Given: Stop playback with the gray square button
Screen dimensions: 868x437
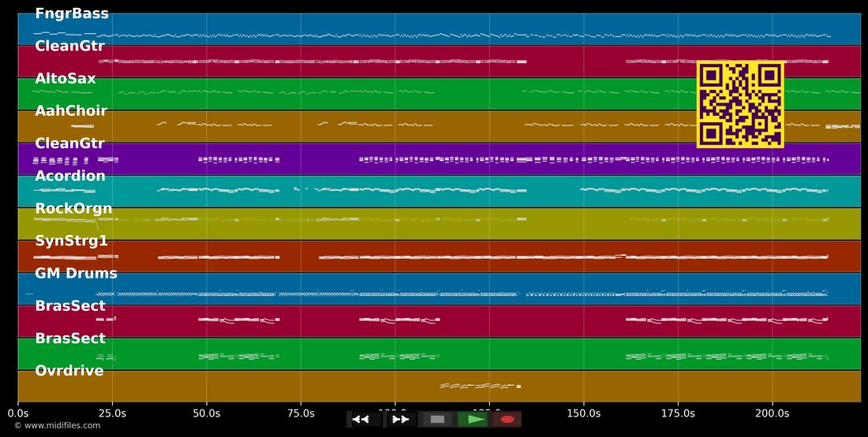Looking at the screenshot, I should (x=437, y=420).
